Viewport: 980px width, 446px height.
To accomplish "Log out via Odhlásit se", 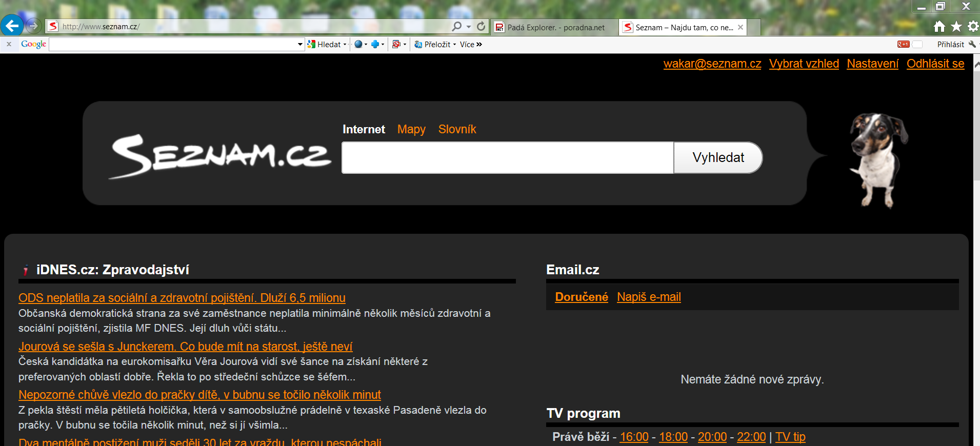I will [x=935, y=64].
